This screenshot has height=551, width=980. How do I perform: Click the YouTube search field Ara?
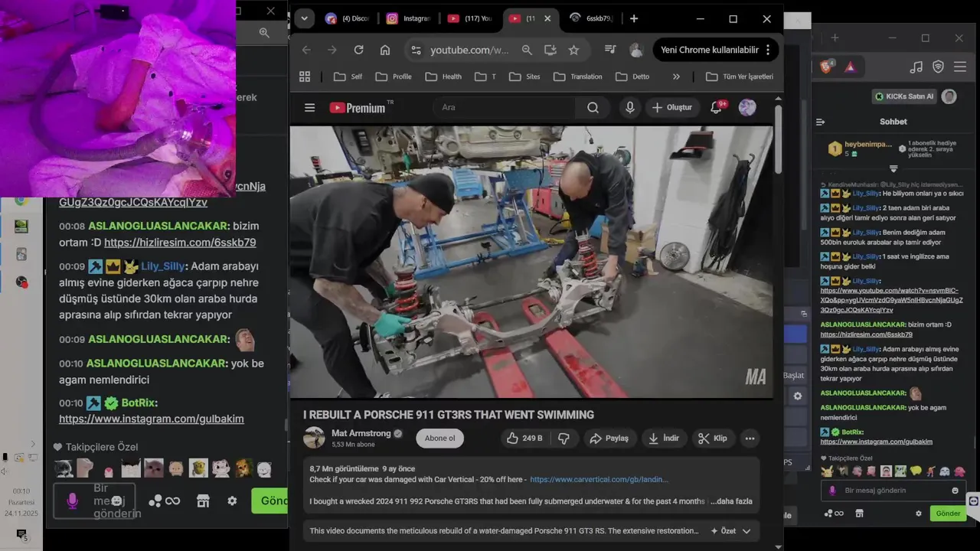coord(504,108)
